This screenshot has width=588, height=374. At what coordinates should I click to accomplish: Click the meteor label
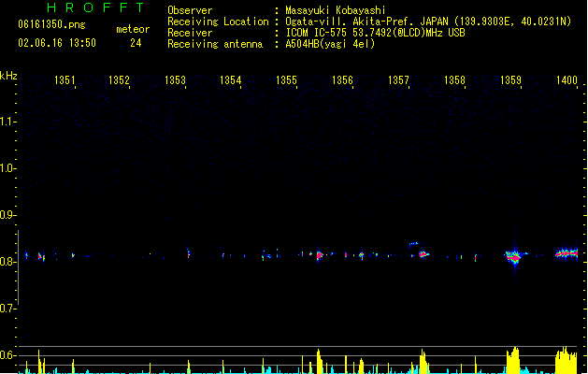[133, 29]
